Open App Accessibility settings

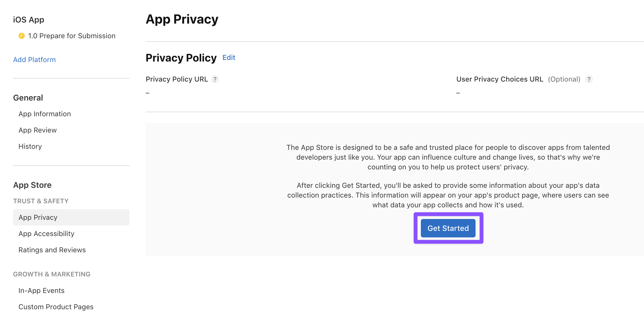pyautogui.click(x=46, y=234)
